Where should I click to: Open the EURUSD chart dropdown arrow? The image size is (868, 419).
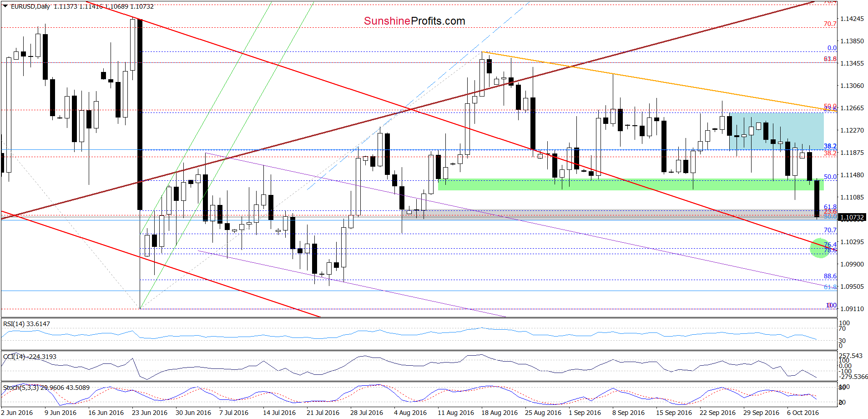click(x=5, y=6)
